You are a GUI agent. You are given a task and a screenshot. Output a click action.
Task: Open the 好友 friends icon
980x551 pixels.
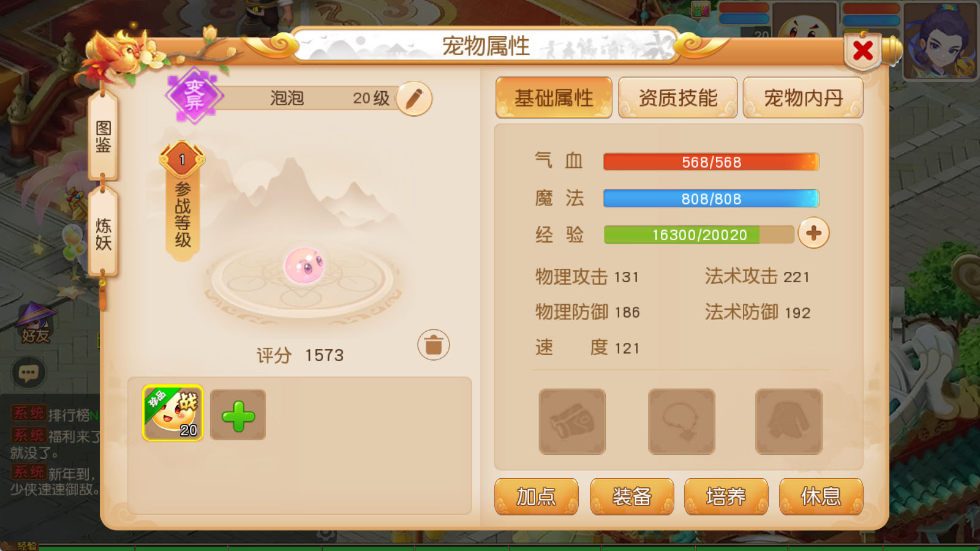(x=35, y=323)
